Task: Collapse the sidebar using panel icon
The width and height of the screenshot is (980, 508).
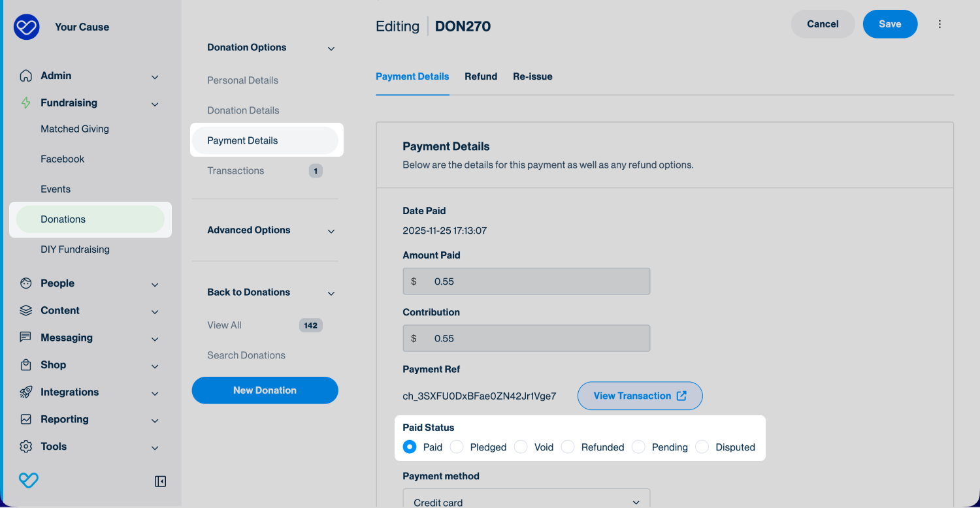Action: pos(160,481)
